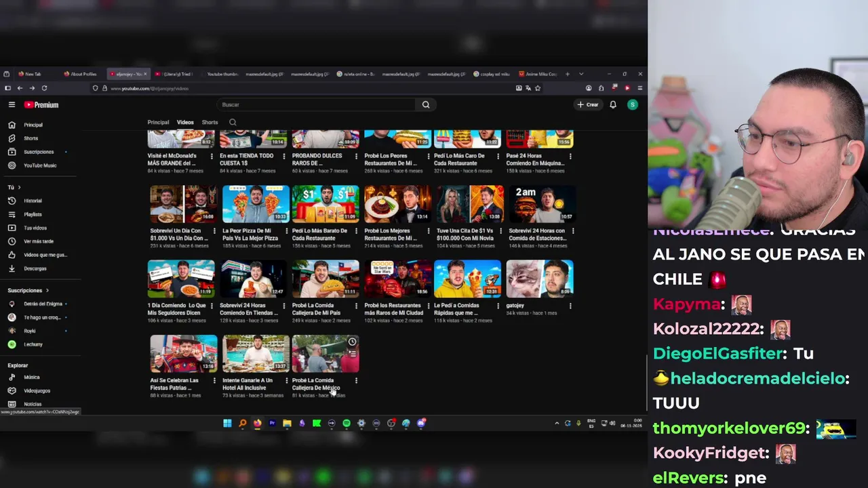Image resolution: width=868 pixels, height=488 pixels.
Task: Open Spotify from the taskbar
Action: tap(347, 423)
